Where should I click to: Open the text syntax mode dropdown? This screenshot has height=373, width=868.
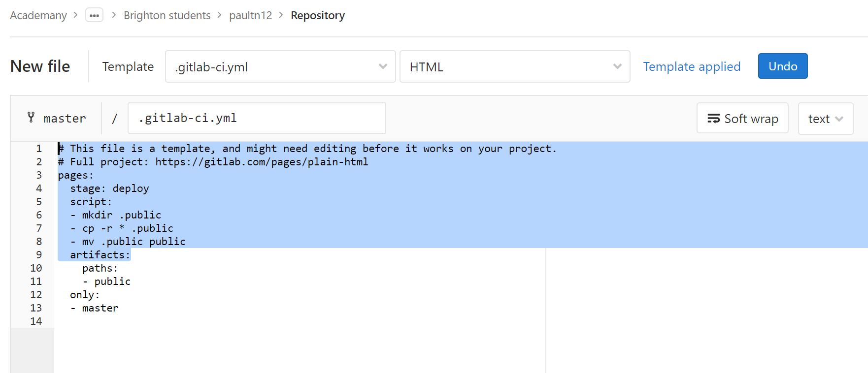[x=825, y=119]
